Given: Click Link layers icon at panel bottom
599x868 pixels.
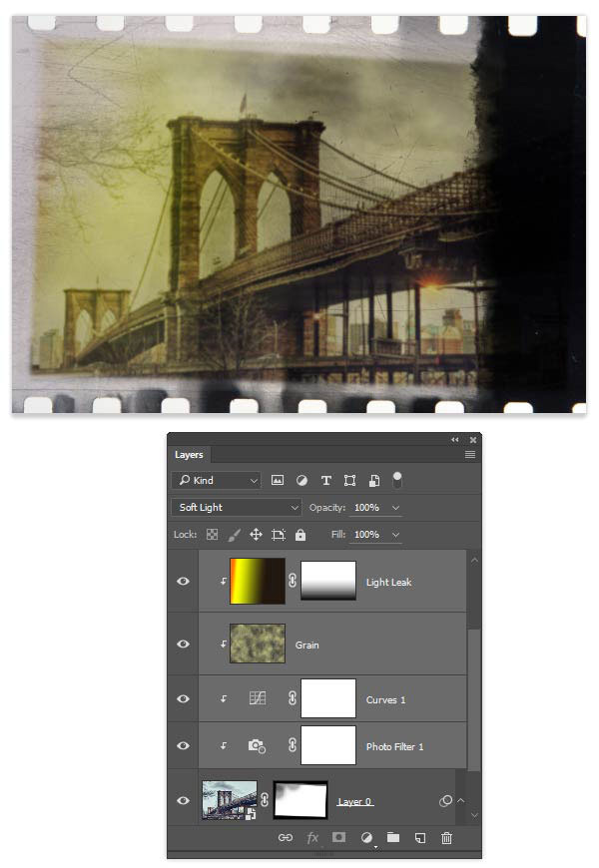Looking at the screenshot, I should pos(286,837).
